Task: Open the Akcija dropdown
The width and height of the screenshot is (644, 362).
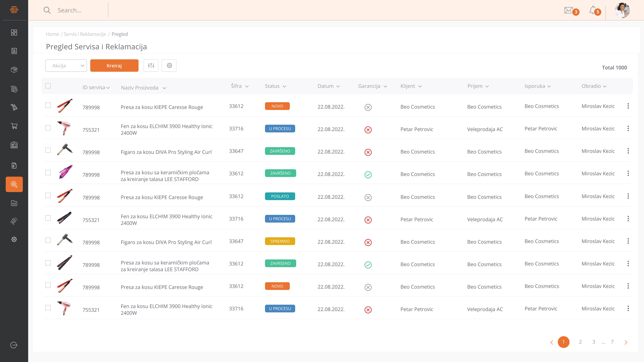Action: 66,65
